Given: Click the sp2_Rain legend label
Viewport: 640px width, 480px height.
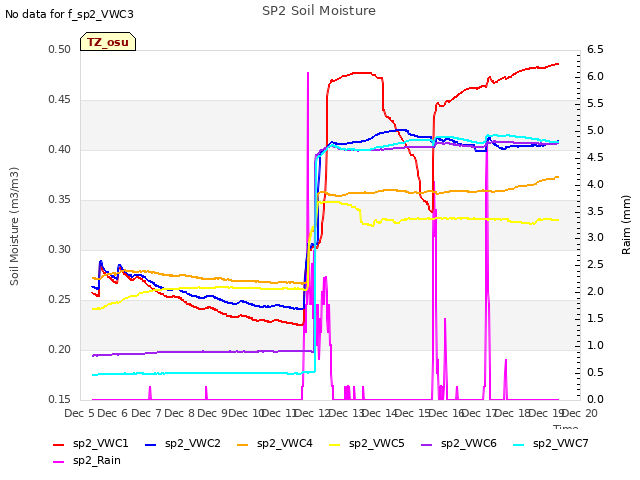Looking at the screenshot, I should click(97, 460).
